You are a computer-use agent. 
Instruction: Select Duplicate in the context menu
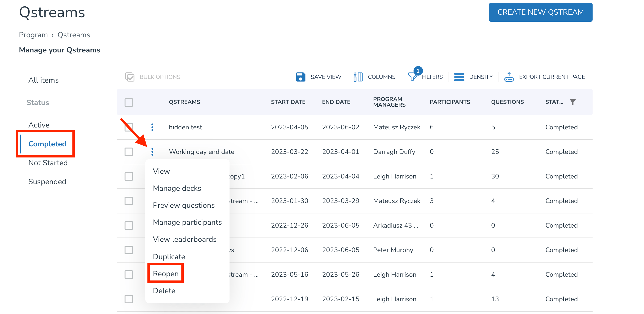point(169,256)
